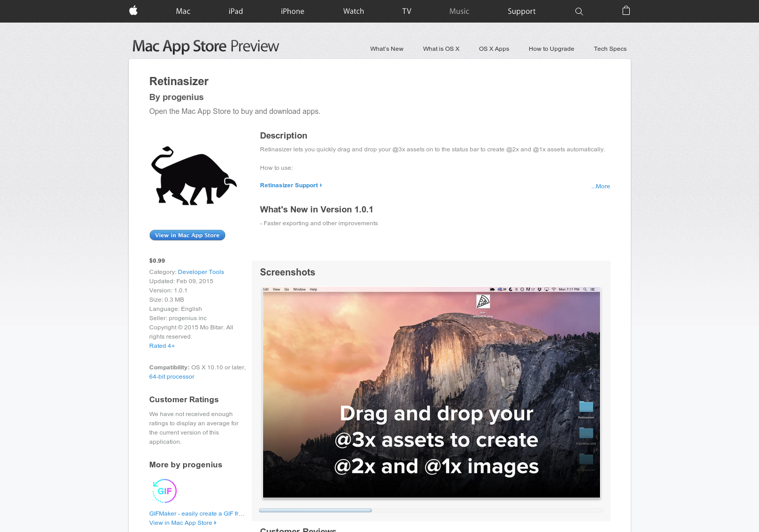Click the $0.99 price text
Image resolution: width=759 pixels, height=532 pixels.
157,261
